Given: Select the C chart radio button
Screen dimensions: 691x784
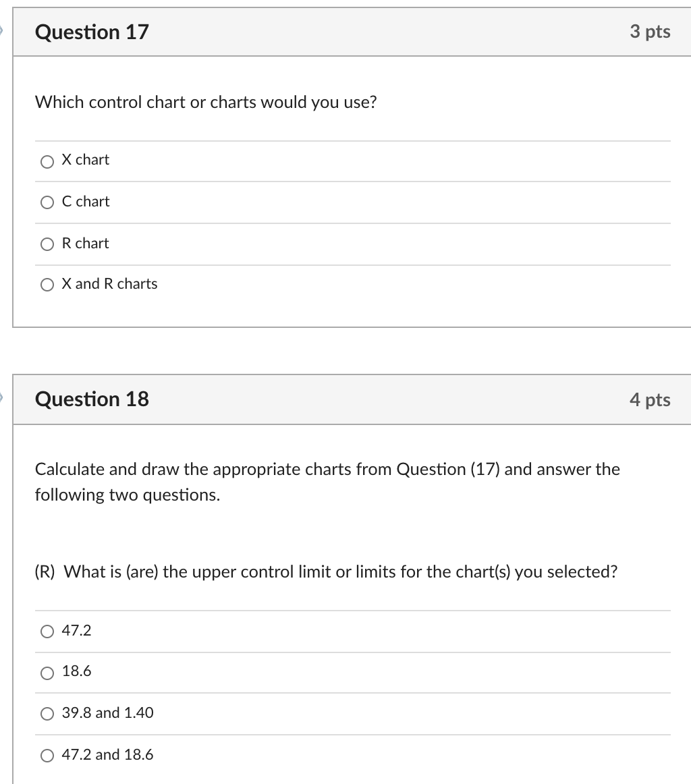Looking at the screenshot, I should pos(47,202).
